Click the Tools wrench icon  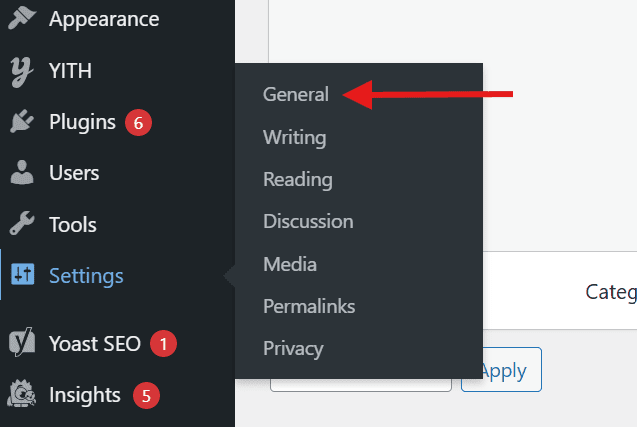tap(21, 224)
